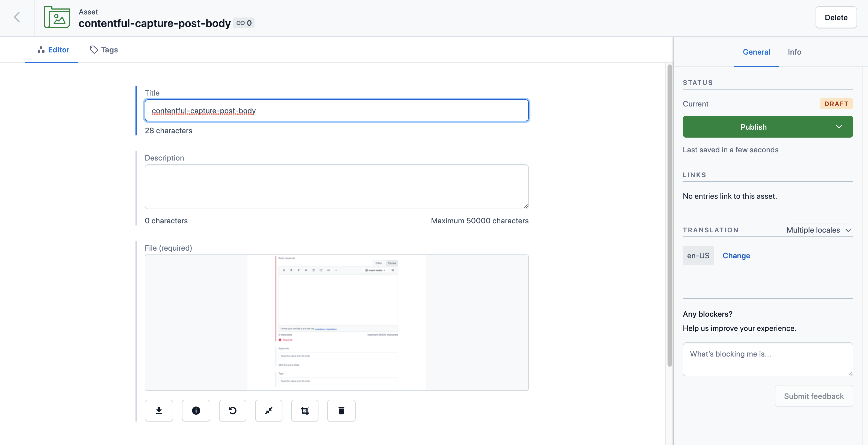Select the crop image icon
This screenshot has width=868, height=445.
point(305,410)
